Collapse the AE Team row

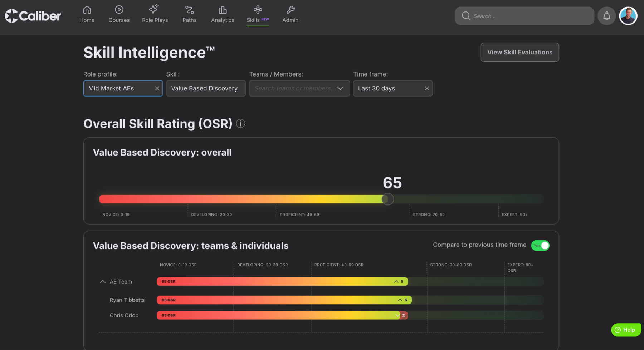[103, 282]
